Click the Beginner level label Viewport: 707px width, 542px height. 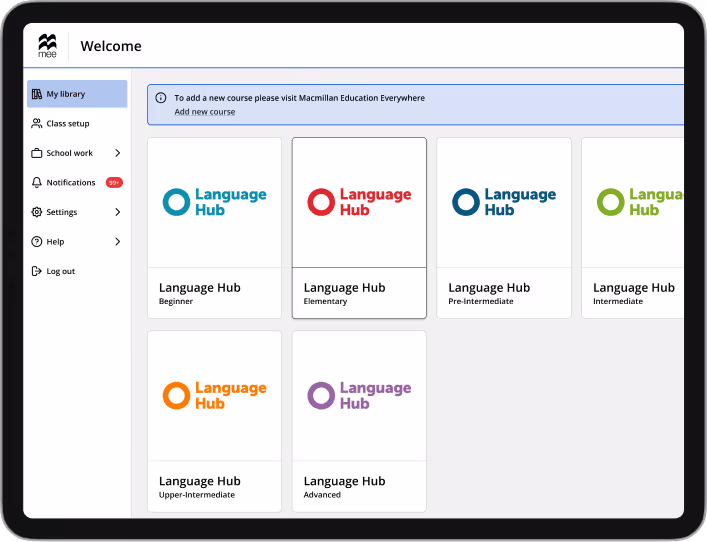(x=176, y=301)
